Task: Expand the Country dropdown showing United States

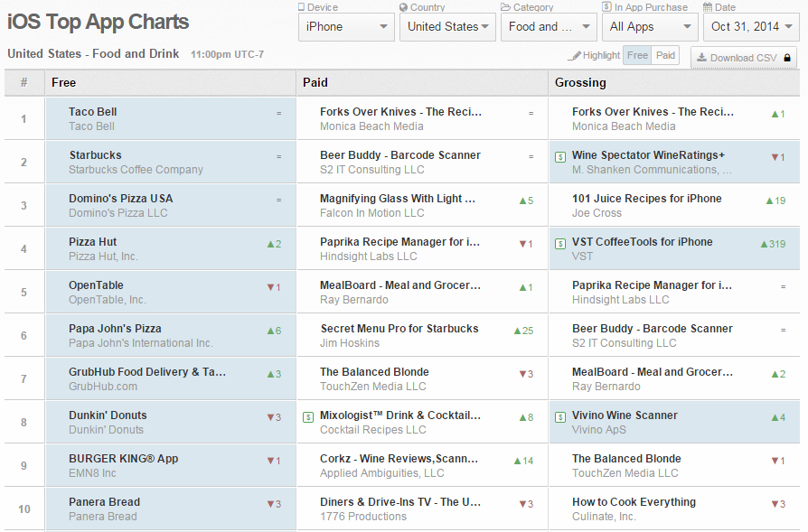Action: click(446, 27)
